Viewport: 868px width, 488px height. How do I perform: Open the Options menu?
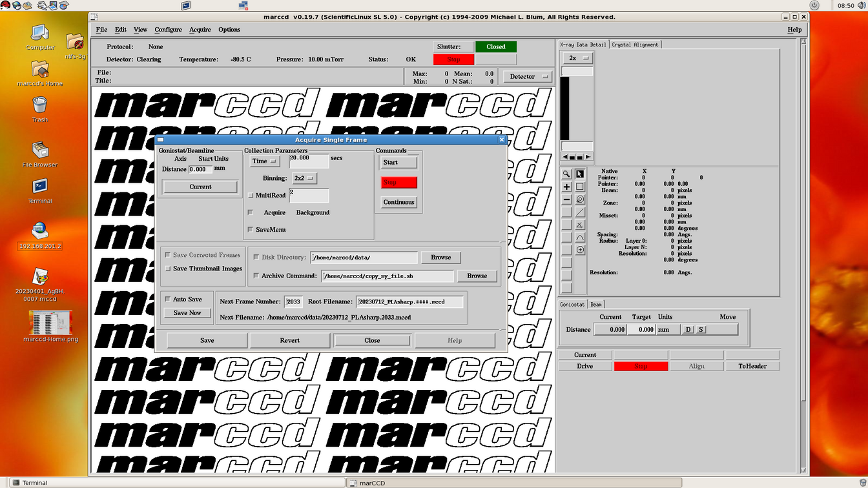(229, 30)
